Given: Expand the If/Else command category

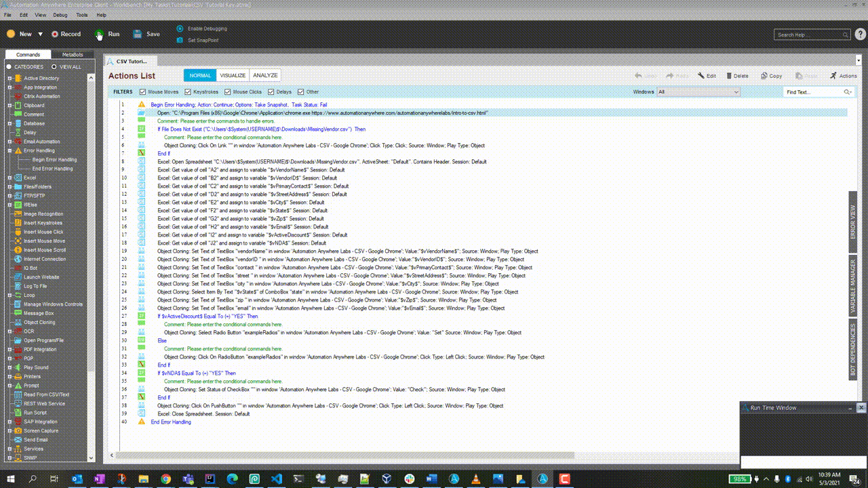Looking at the screenshot, I should click(x=10, y=205).
